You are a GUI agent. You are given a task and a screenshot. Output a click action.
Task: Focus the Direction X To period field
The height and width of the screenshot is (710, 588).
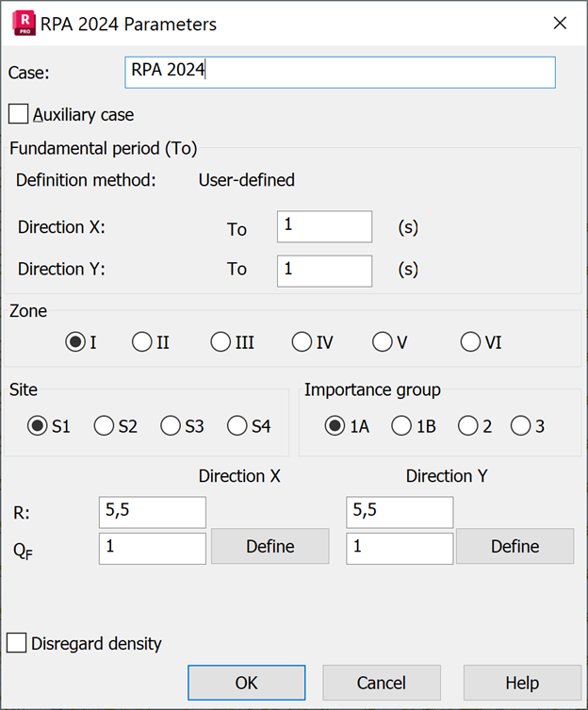(x=324, y=227)
